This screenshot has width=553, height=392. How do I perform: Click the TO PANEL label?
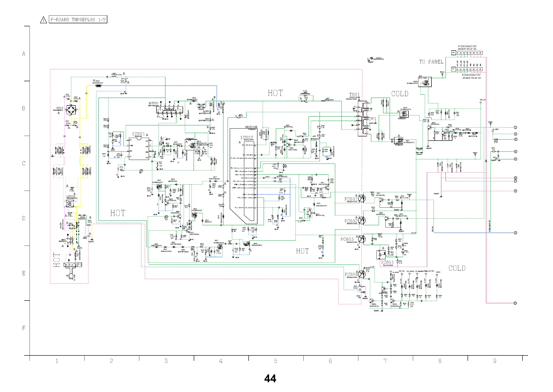(431, 62)
